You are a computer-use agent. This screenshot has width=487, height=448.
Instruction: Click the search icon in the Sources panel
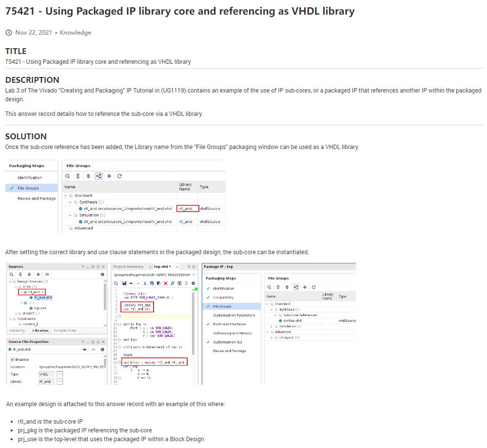12,274
